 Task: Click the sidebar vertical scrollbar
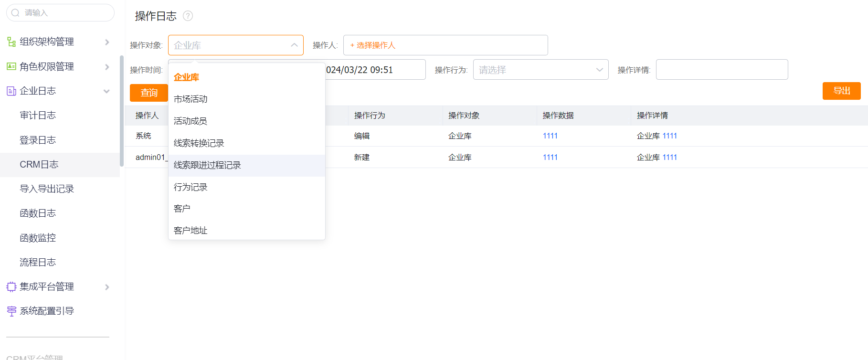pyautogui.click(x=122, y=111)
